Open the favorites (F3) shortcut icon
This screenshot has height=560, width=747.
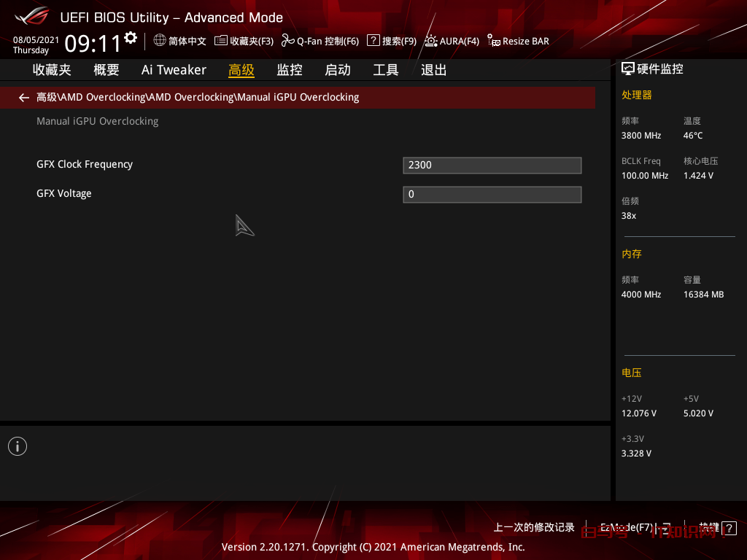coord(220,41)
